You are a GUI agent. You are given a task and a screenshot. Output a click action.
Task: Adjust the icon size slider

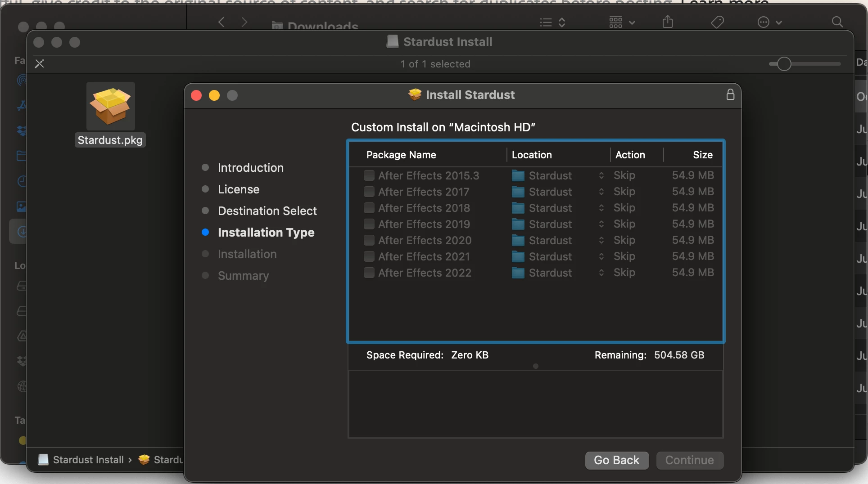pos(784,64)
